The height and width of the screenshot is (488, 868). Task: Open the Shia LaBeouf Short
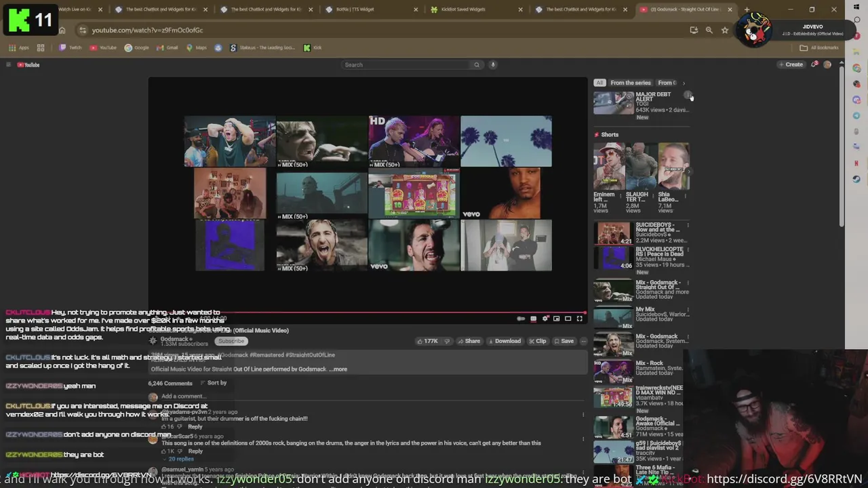coord(673,166)
